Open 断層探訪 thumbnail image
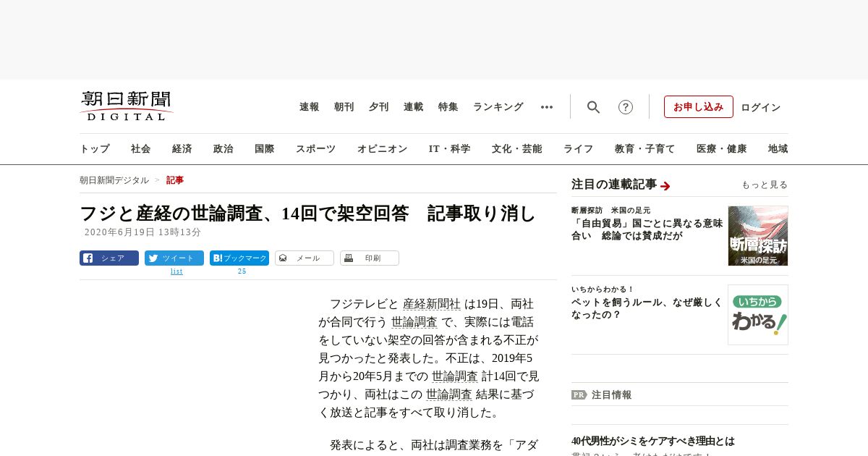The height and width of the screenshot is (456, 868). coord(758,236)
